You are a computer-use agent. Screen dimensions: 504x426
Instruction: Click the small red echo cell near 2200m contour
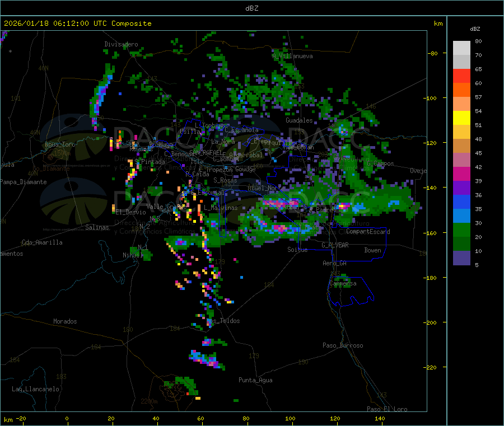(x=188, y=394)
